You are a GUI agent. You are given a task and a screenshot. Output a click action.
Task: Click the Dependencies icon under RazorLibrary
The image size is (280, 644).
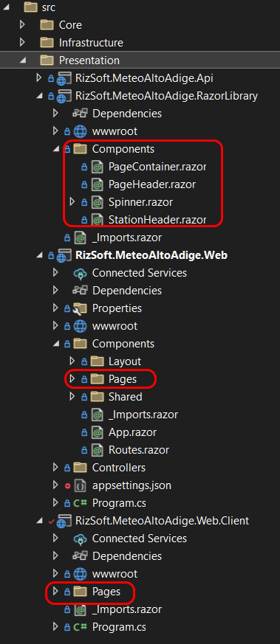80,114
